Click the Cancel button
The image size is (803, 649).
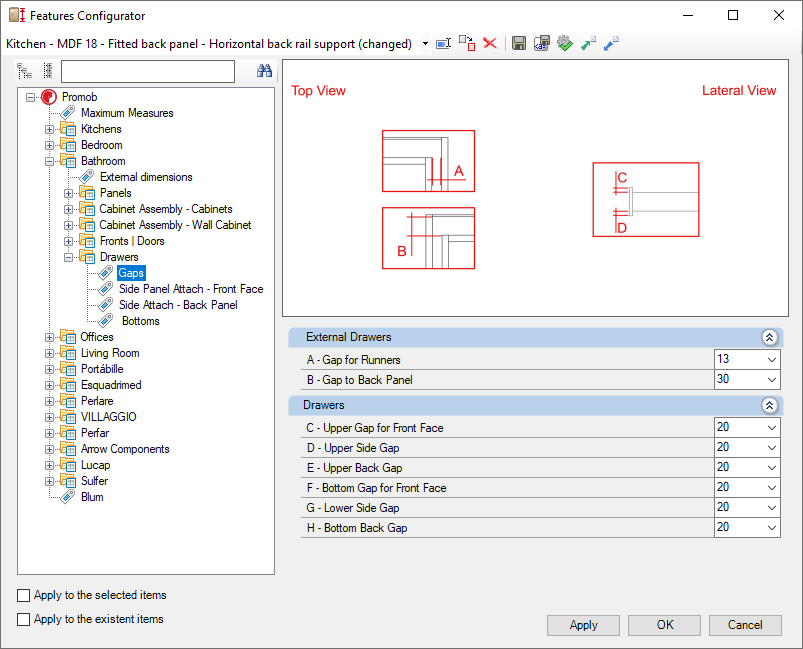click(745, 625)
